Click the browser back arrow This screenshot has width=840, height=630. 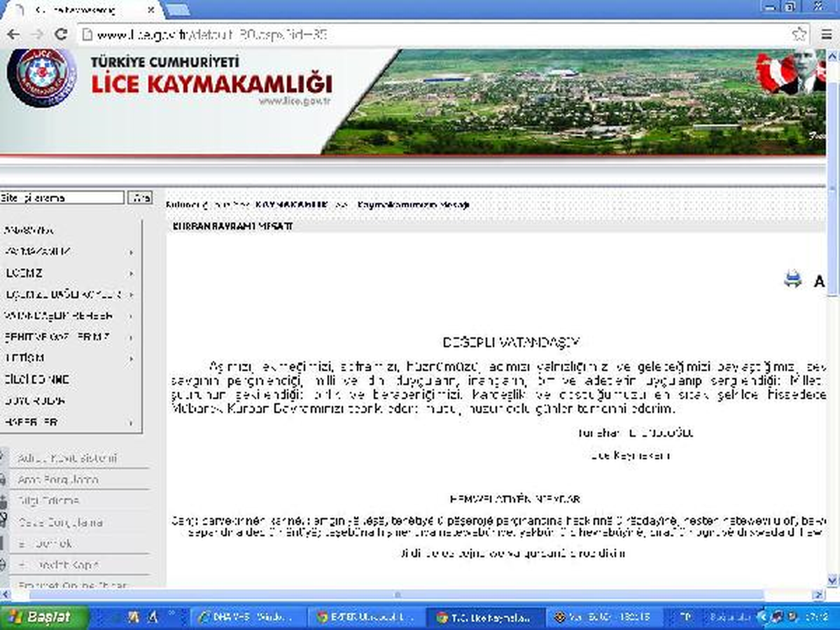(13, 34)
